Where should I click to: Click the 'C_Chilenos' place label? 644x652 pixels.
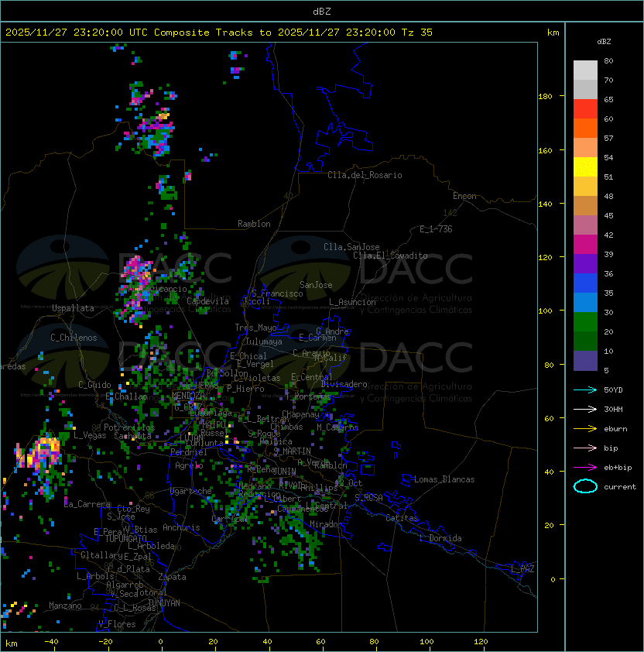pyautogui.click(x=74, y=338)
